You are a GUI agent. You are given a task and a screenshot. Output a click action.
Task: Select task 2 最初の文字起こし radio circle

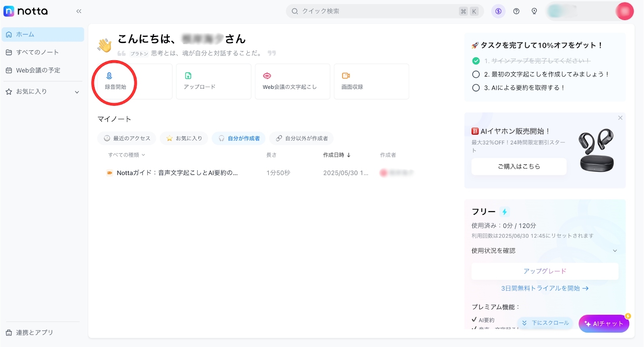pos(476,74)
